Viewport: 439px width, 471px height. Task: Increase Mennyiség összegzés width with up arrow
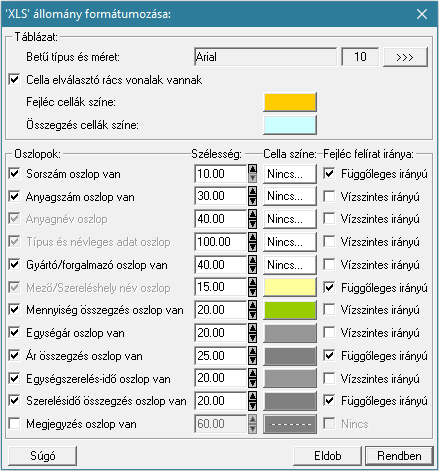click(253, 305)
